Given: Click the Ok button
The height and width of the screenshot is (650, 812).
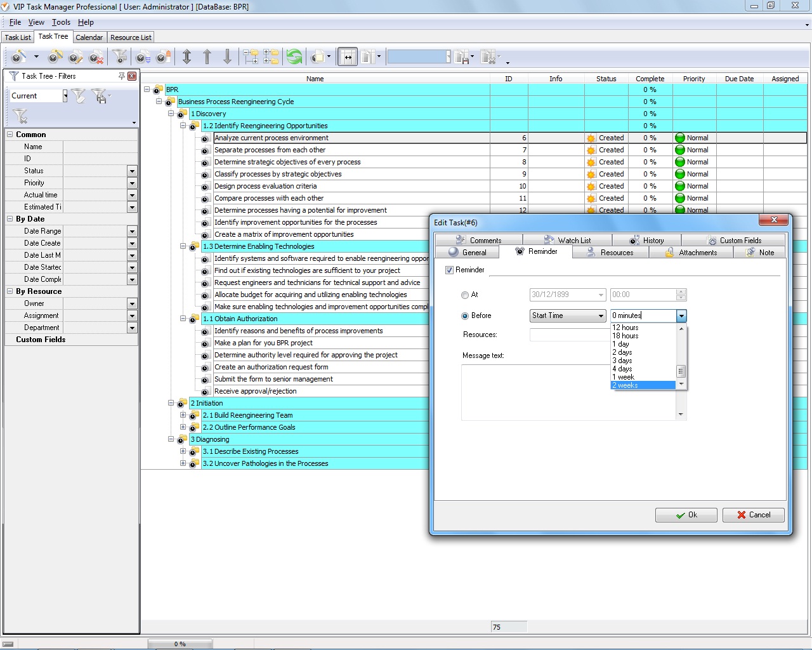Looking at the screenshot, I should pyautogui.click(x=686, y=515).
